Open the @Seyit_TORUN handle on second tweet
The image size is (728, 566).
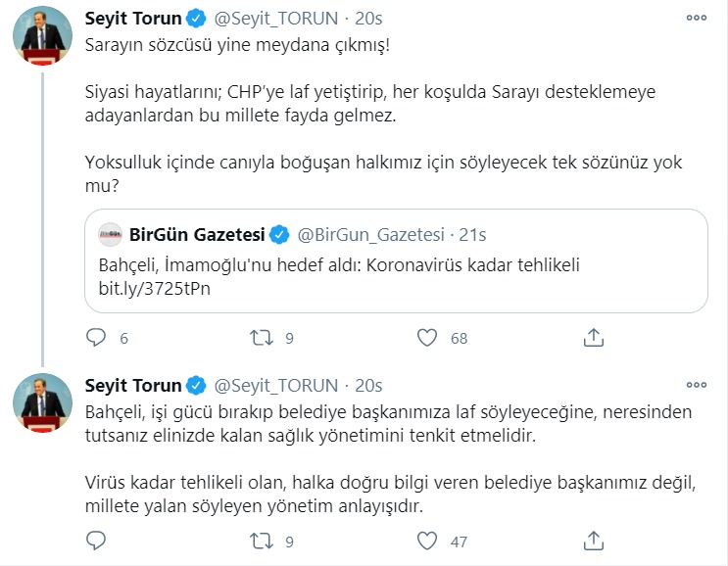[275, 385]
